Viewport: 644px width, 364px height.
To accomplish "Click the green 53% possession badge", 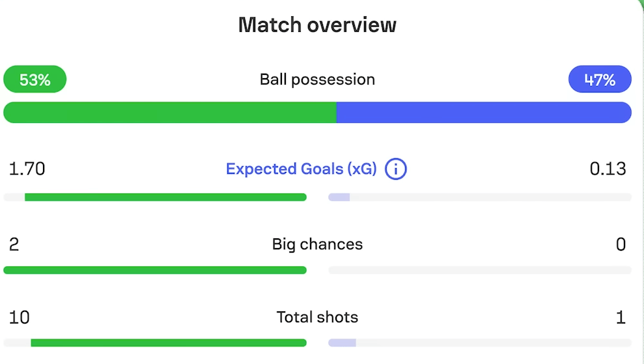I will (x=35, y=80).
